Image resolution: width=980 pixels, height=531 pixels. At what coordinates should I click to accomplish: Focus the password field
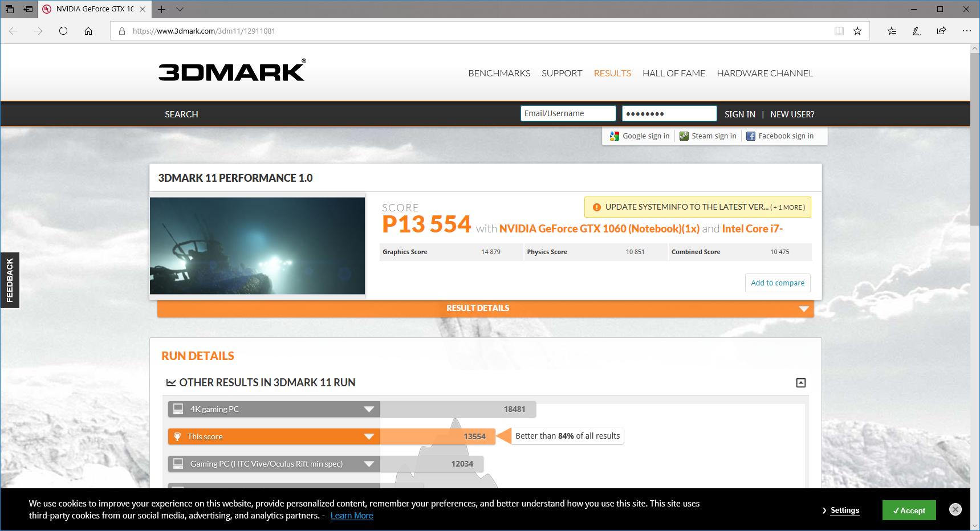(669, 113)
